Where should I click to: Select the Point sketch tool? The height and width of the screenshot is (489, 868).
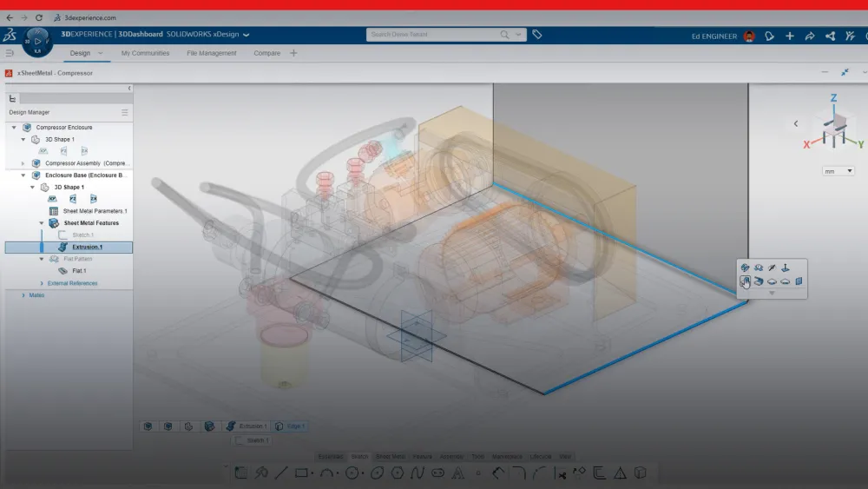point(478,473)
